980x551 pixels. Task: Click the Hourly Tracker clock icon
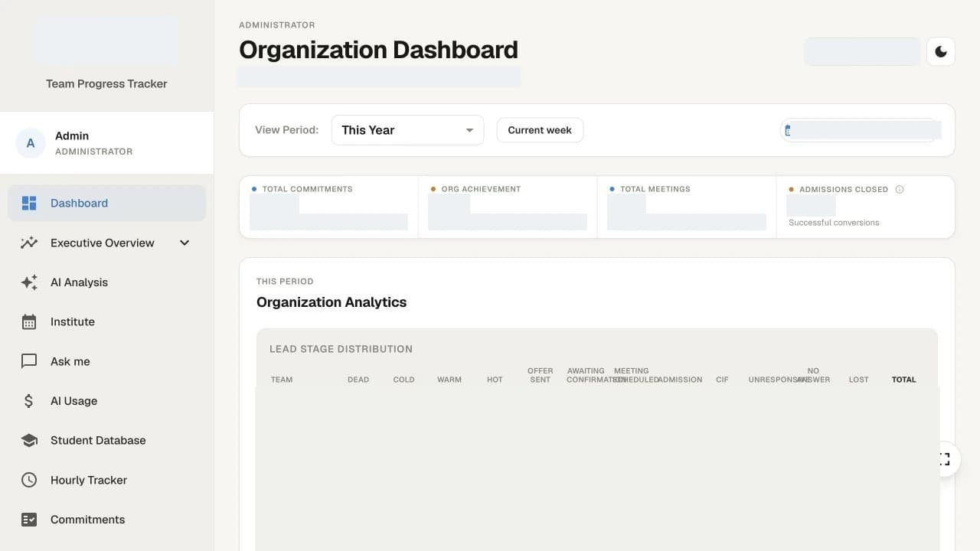[x=29, y=480]
